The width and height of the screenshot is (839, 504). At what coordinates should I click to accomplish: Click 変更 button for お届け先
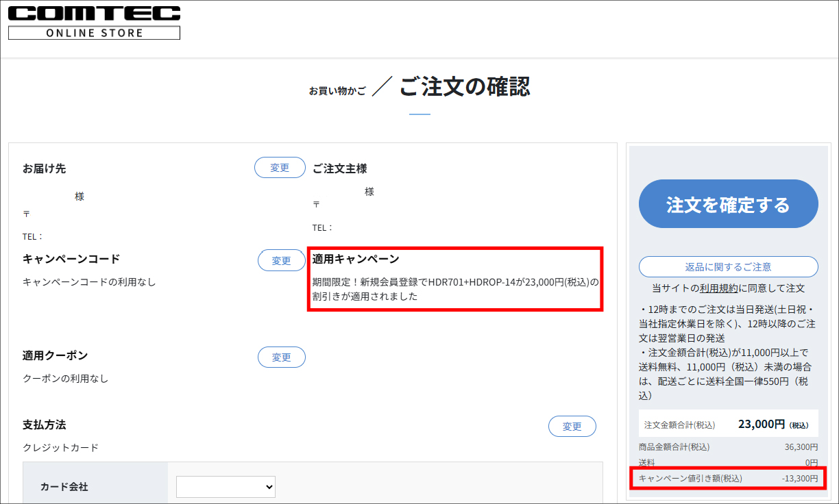coord(280,168)
